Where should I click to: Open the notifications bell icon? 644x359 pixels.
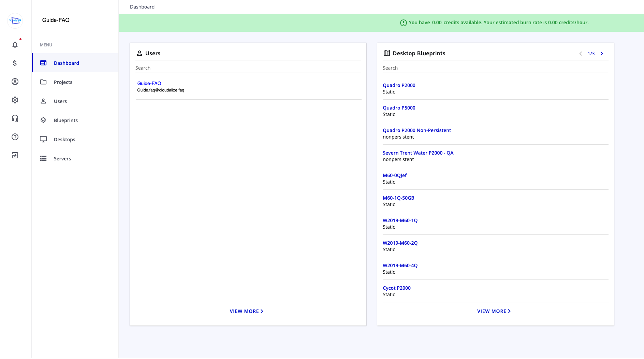[15, 45]
